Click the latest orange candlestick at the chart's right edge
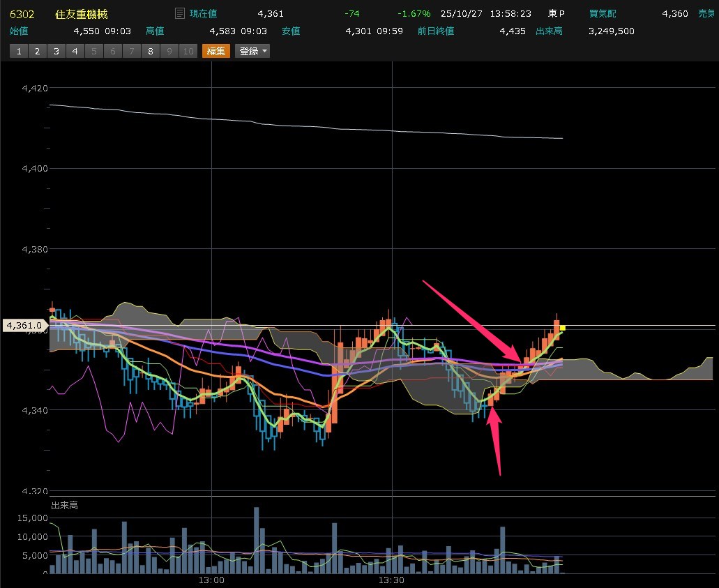The width and height of the screenshot is (719, 588). click(x=557, y=326)
